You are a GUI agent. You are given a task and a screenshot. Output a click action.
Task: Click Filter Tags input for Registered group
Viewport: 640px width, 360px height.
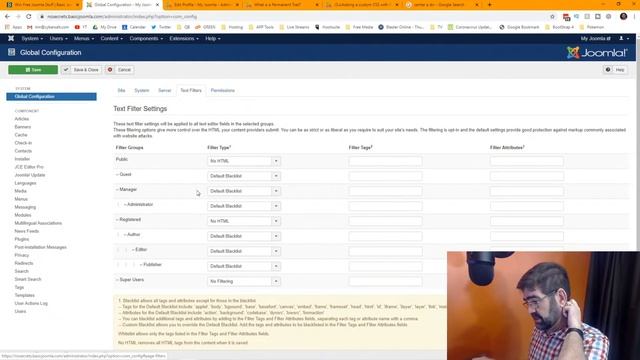click(385, 221)
